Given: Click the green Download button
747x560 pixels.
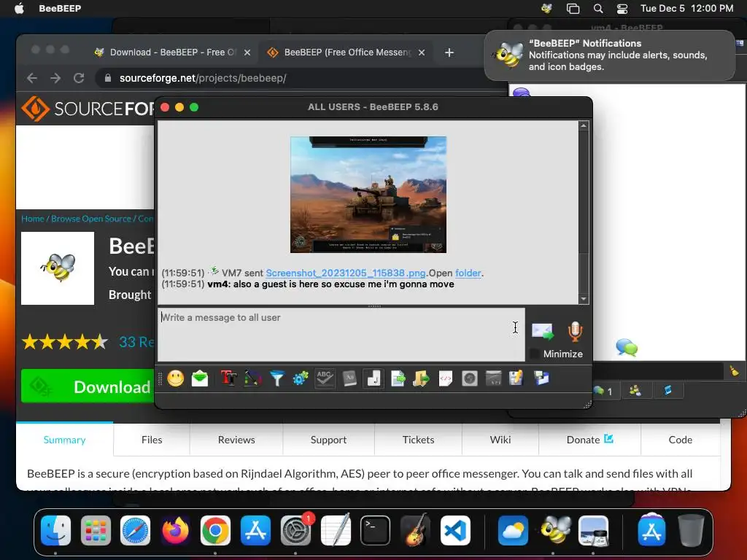Looking at the screenshot, I should [x=88, y=386].
